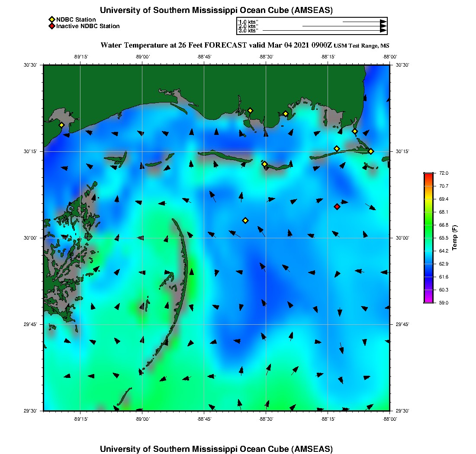Click the yellow diamond in the NDBC Station legend
Viewport: 476px width, 454px height.
click(51, 20)
